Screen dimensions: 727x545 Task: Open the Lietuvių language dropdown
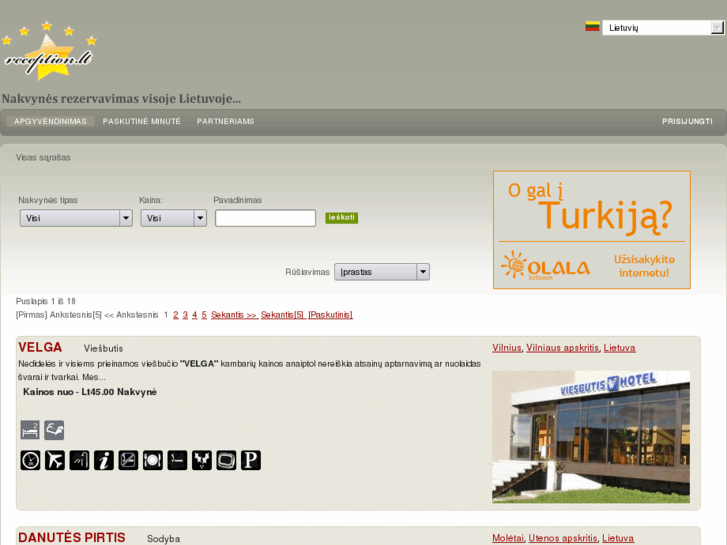(663, 28)
